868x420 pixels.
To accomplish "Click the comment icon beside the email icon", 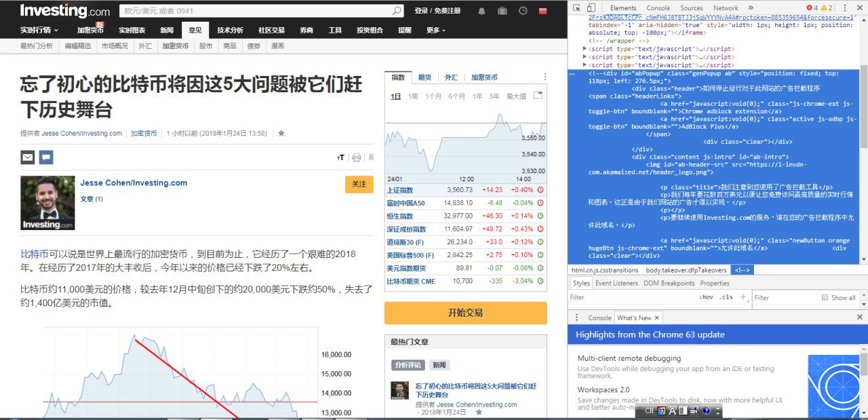I will (46, 157).
